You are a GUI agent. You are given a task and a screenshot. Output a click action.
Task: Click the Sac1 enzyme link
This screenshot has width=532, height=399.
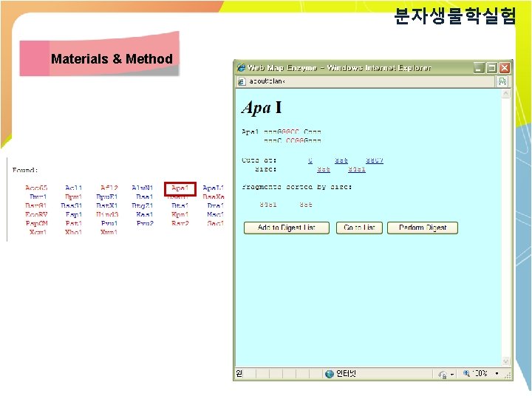click(216, 223)
